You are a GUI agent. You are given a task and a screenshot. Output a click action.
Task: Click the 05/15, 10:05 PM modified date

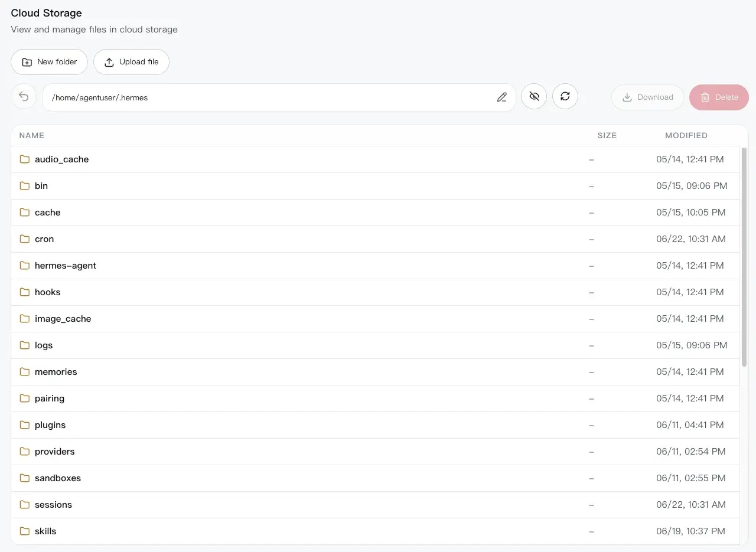[x=691, y=213]
